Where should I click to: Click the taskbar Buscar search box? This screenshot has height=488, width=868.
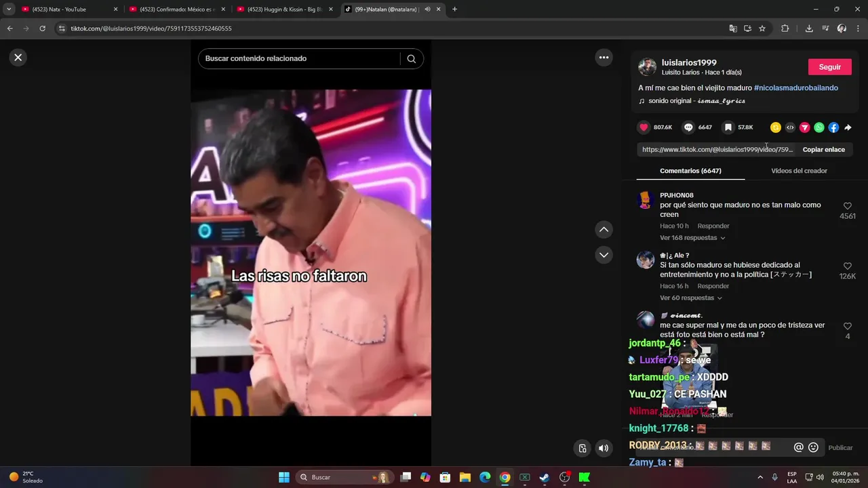[x=344, y=477]
